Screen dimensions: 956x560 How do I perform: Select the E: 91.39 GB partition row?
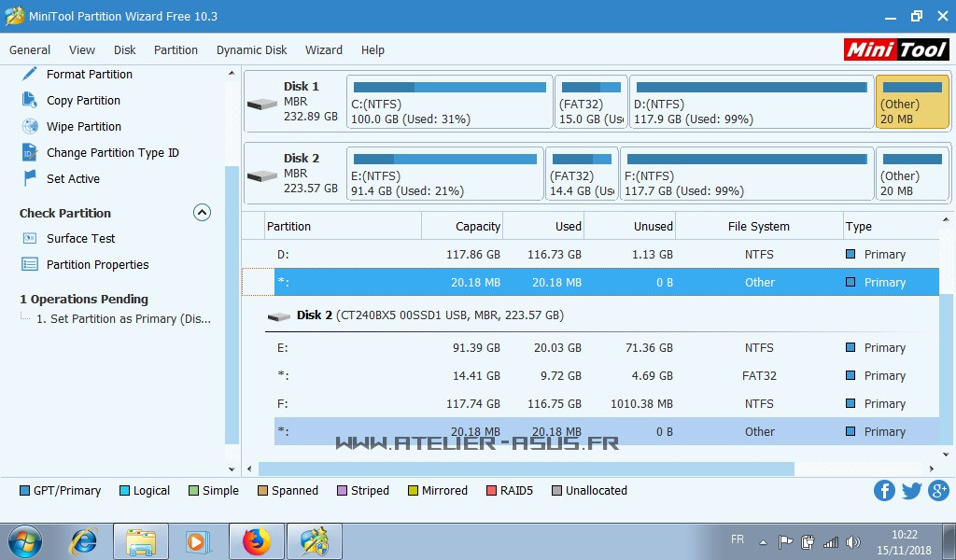590,347
